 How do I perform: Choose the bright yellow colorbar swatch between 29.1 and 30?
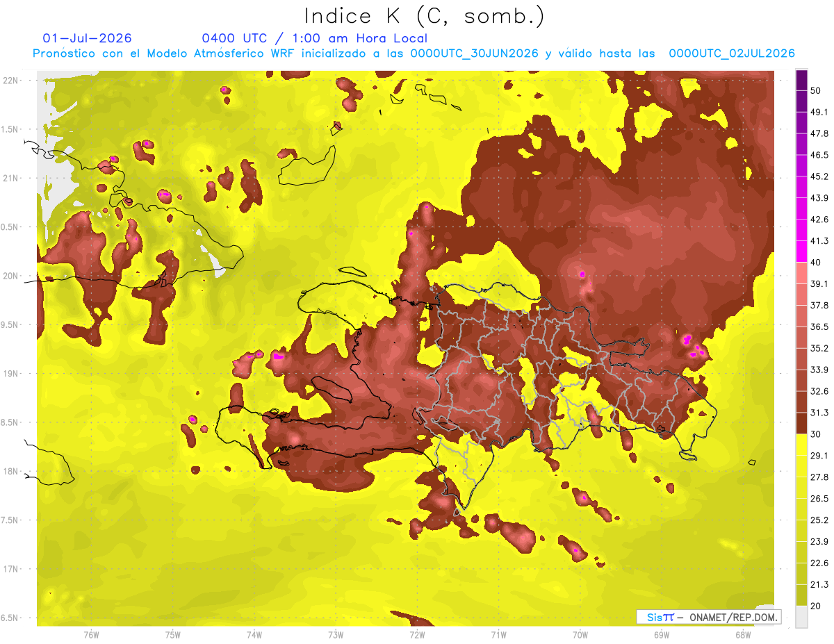point(801,445)
